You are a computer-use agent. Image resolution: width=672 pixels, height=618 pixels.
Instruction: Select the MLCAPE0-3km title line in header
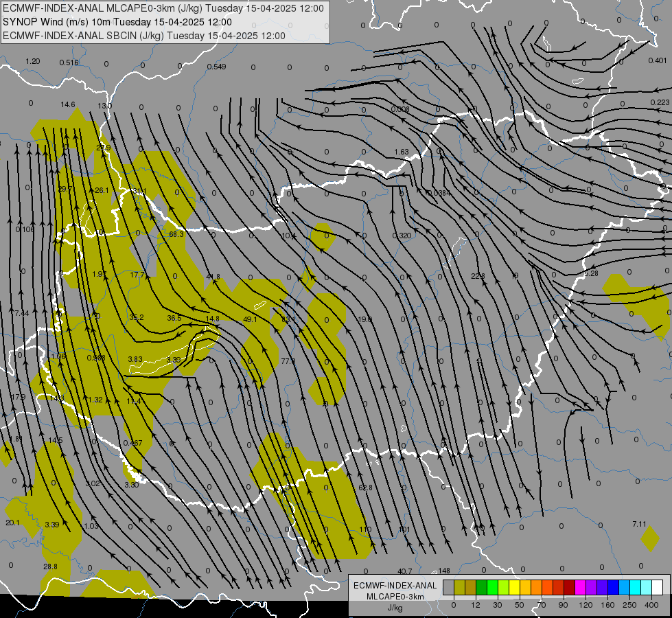[x=163, y=8]
